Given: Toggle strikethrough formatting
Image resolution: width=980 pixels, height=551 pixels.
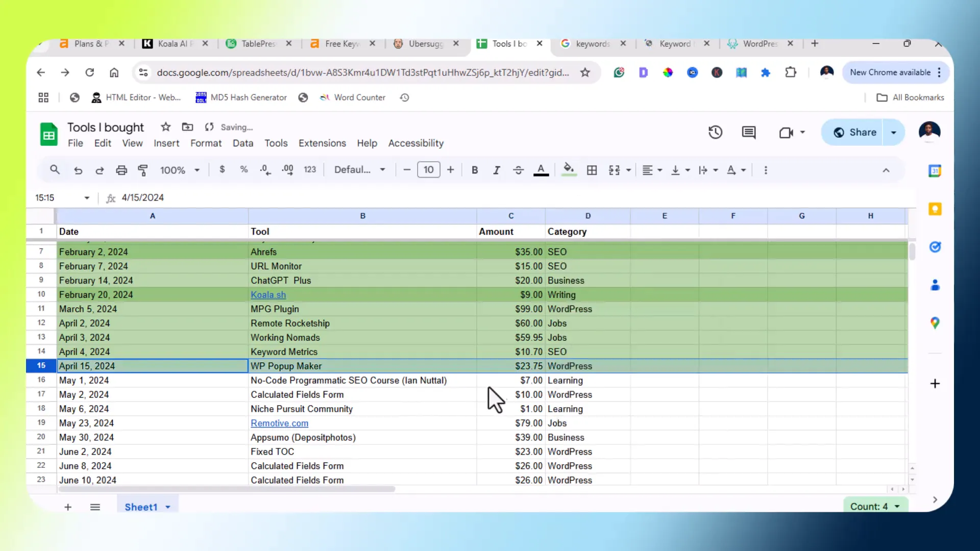Looking at the screenshot, I should point(518,170).
